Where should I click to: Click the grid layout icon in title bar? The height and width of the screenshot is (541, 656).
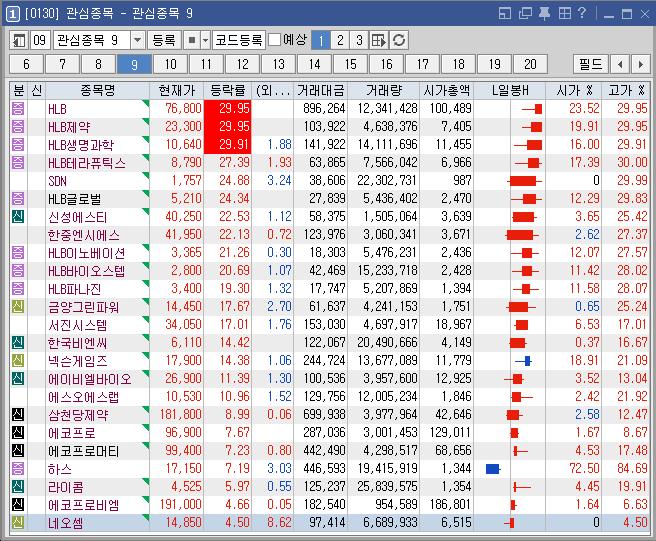tap(564, 13)
